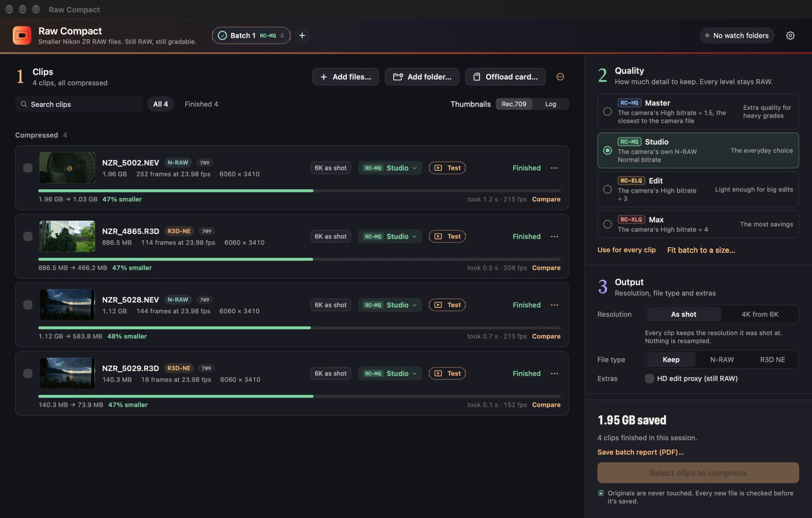This screenshot has width=812, height=518.
Task: Open more options for NZR_5028.NEV
Action: 554,305
